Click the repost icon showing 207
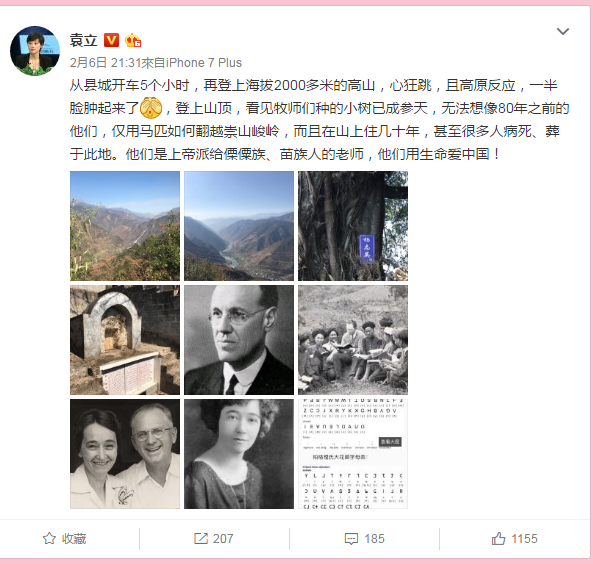 tap(214, 538)
